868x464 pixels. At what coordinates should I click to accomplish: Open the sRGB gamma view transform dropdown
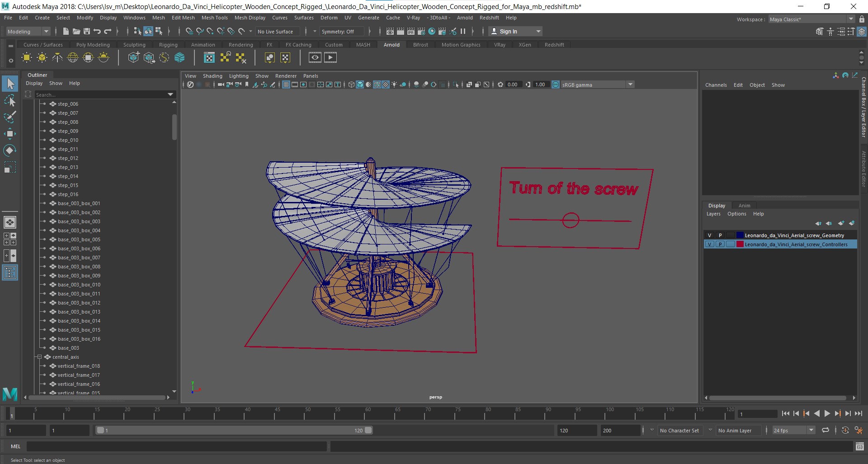(598, 84)
